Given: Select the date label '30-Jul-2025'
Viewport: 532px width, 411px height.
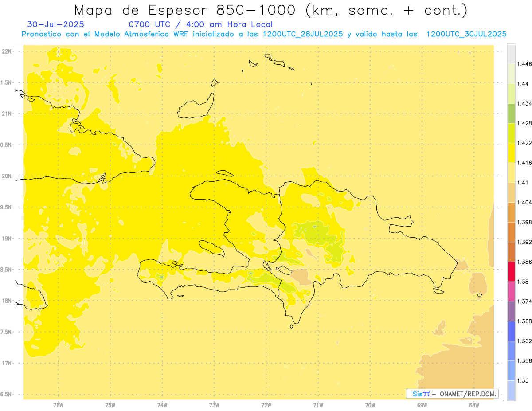Looking at the screenshot, I should coord(55,24).
